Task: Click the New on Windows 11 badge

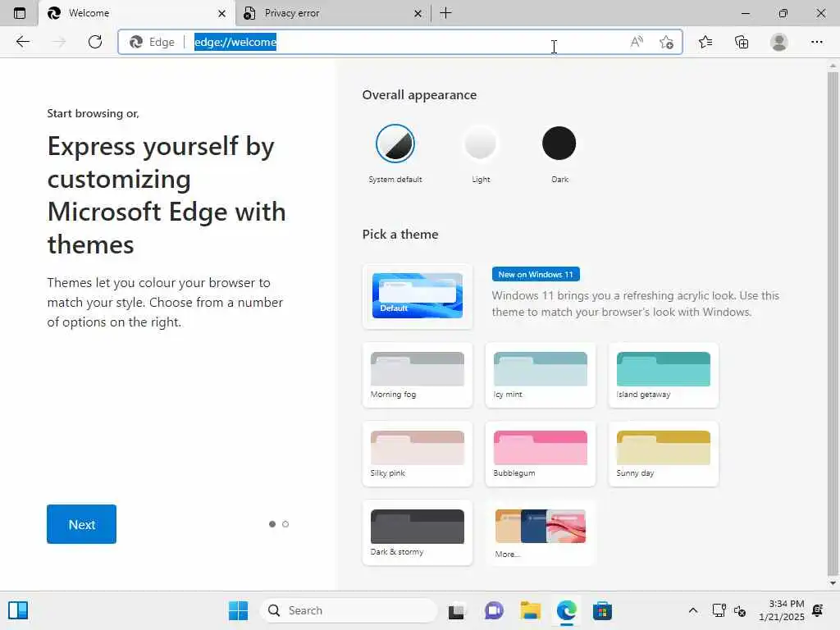Action: coord(536,274)
